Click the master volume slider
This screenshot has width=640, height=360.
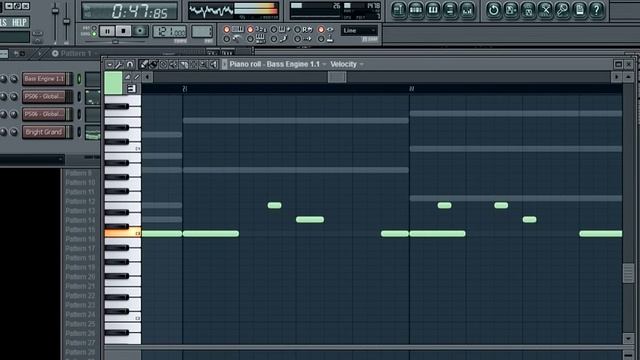pyautogui.click(x=56, y=11)
